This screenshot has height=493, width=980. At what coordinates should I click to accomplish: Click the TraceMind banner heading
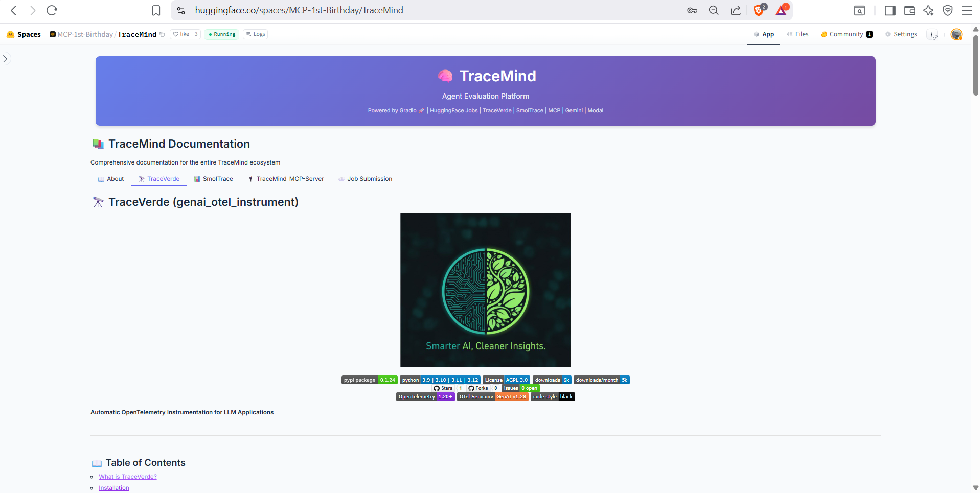[x=497, y=76]
